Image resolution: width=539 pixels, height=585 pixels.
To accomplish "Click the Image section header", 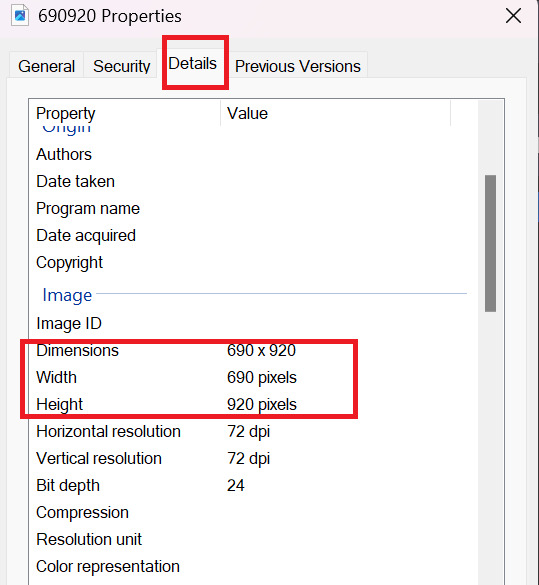I will coord(67,295).
